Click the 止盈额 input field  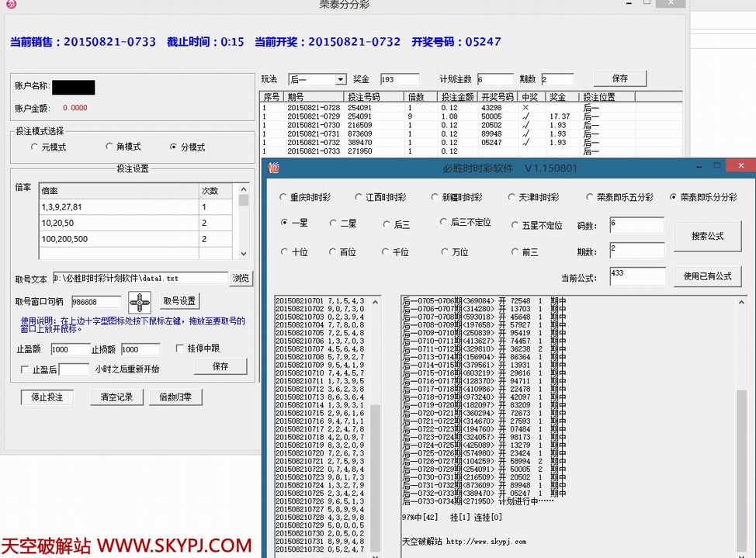point(70,349)
